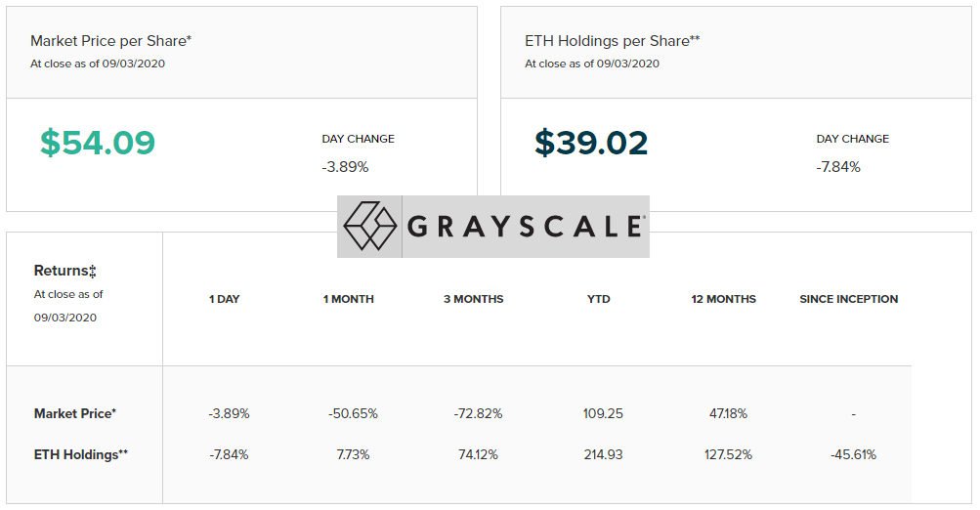980x510 pixels.
Task: Click the -3.89% day change under market price
Action: pos(345,167)
